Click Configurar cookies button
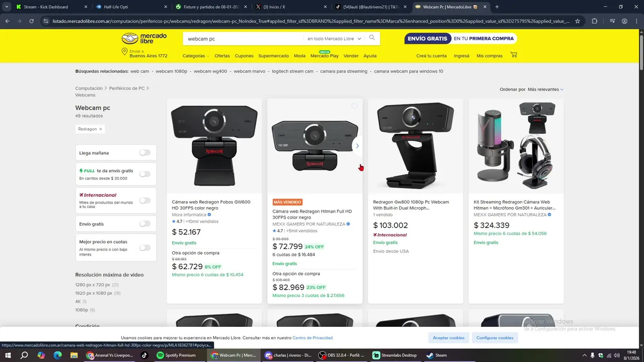Viewport: 644px width, 362px height. coord(495,338)
